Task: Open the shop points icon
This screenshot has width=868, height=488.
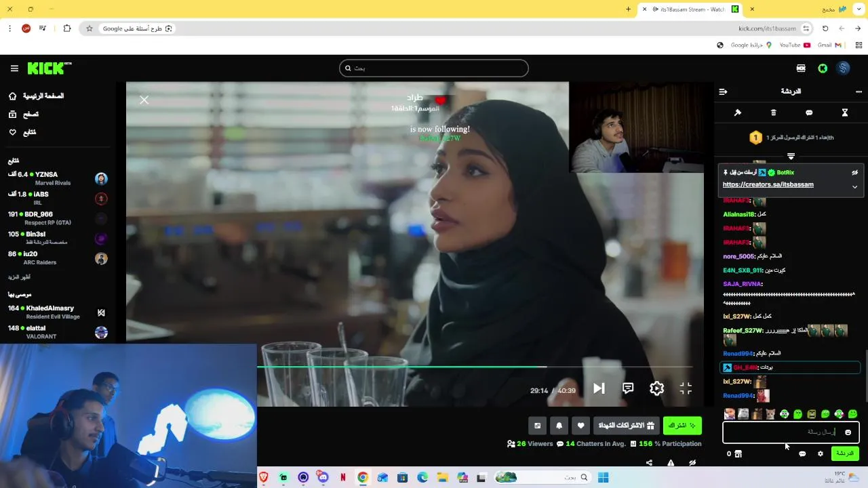Action: (738, 454)
